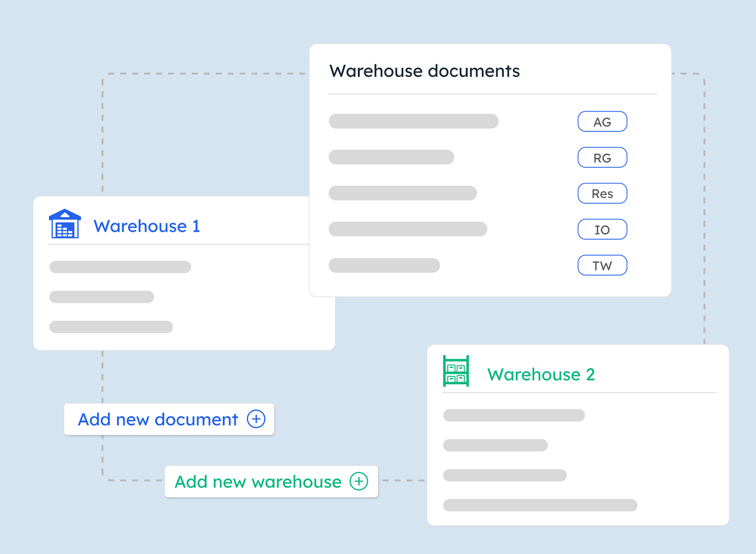This screenshot has height=554, width=756.
Task: Switch to the Warehouse 2 card
Action: pyautogui.click(x=541, y=374)
